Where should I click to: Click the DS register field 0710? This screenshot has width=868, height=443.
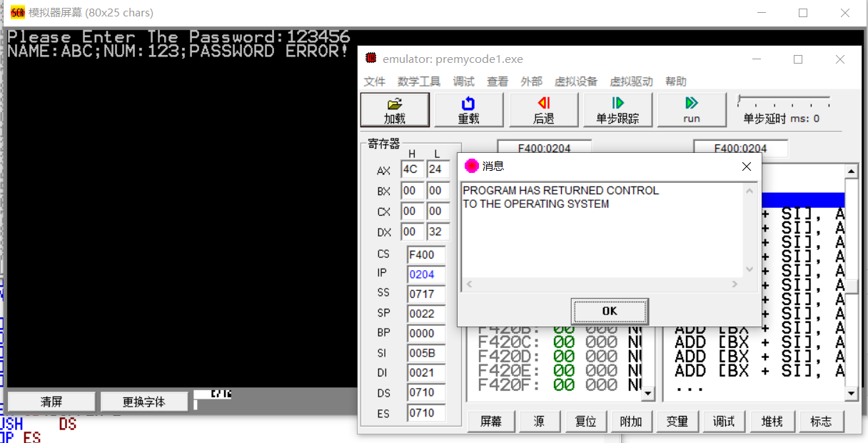pyautogui.click(x=426, y=392)
